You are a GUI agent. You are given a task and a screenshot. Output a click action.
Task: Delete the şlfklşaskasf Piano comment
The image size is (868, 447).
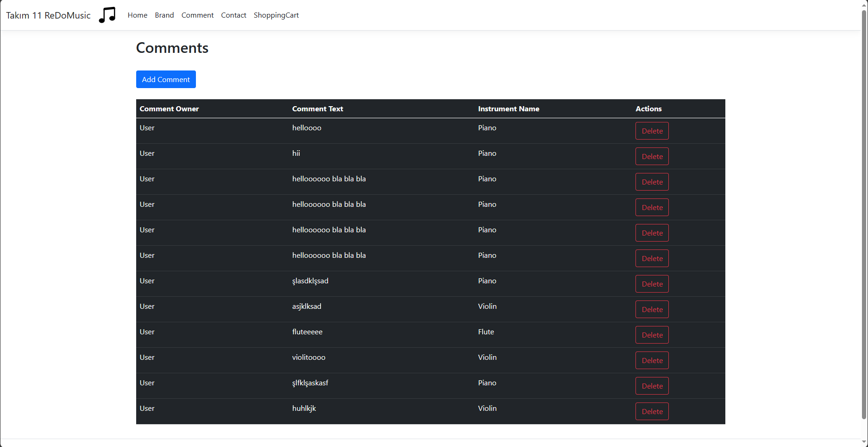[652, 386]
